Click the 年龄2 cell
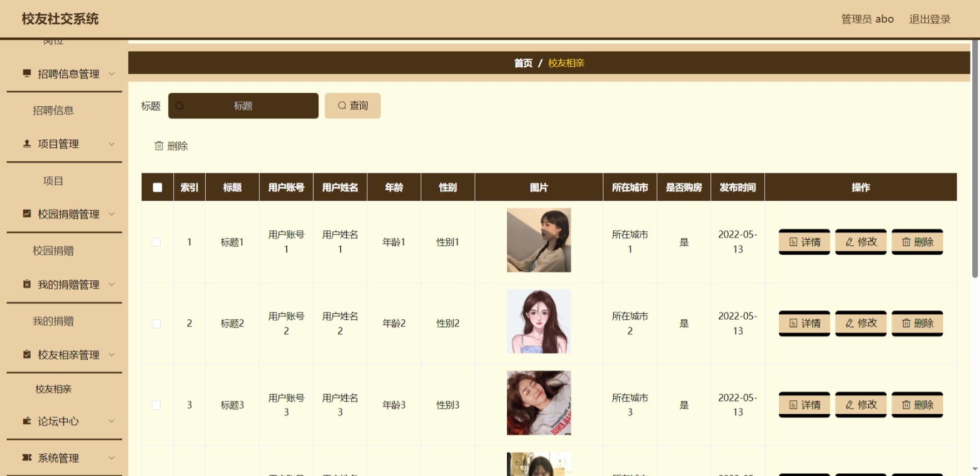Screen dimensions: 980x476 pyautogui.click(x=394, y=323)
